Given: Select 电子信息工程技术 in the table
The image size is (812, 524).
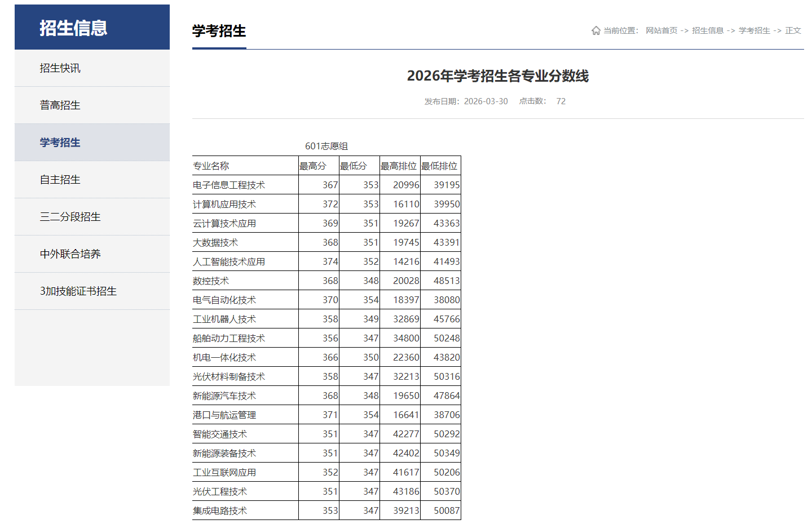Looking at the screenshot, I should click(228, 184).
